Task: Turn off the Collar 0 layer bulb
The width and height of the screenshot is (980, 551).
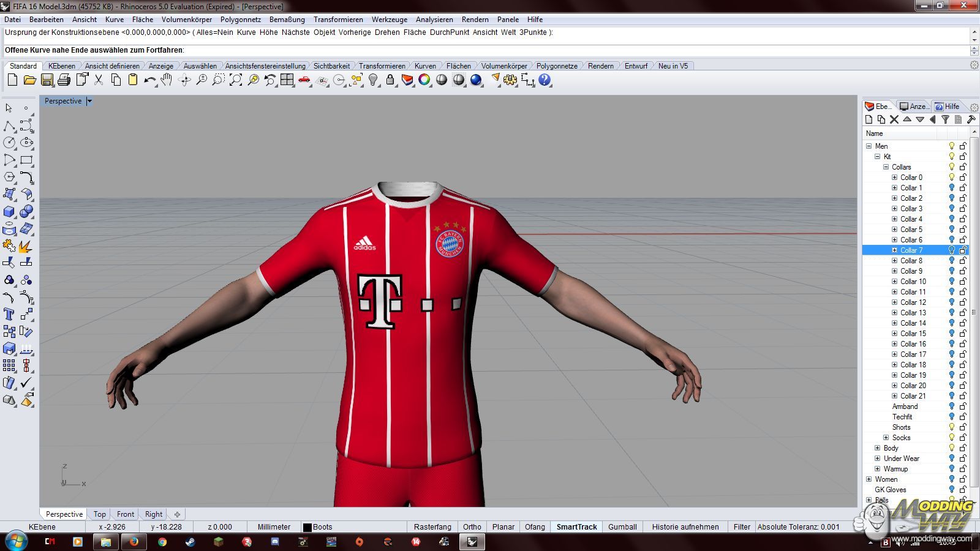Action: coord(952,178)
